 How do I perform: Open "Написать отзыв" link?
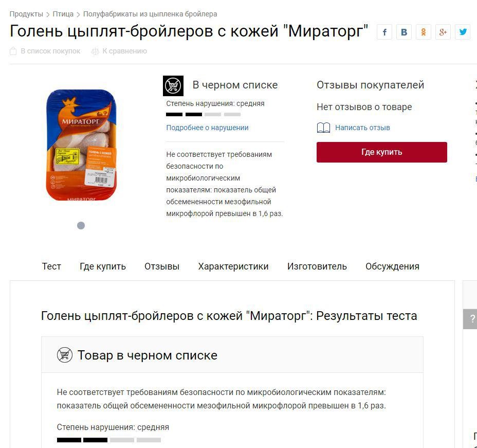pyautogui.click(x=362, y=128)
